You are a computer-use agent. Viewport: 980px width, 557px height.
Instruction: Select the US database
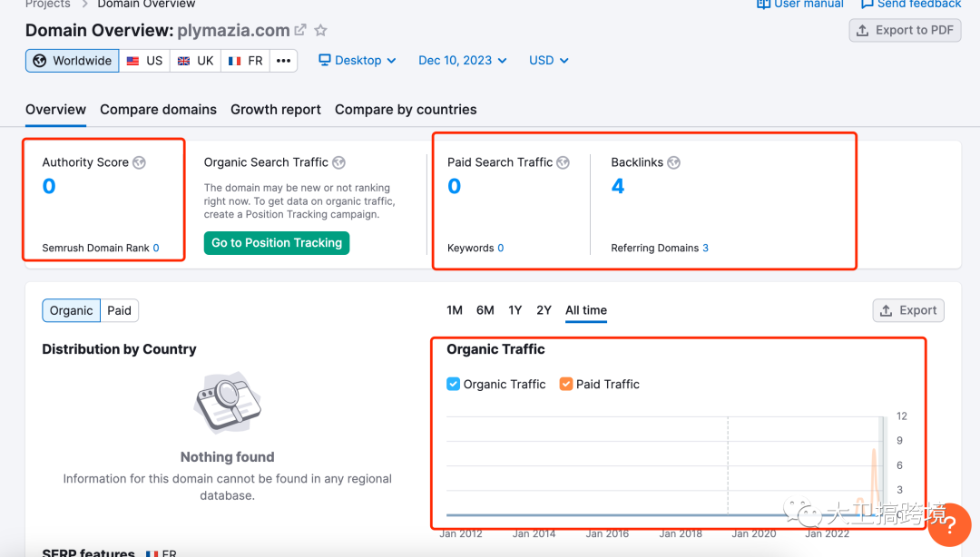click(144, 61)
